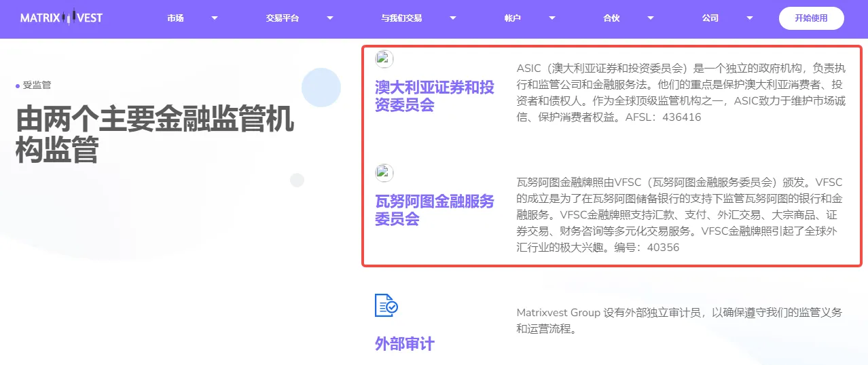Expand the arrow next to 公司

click(750, 18)
